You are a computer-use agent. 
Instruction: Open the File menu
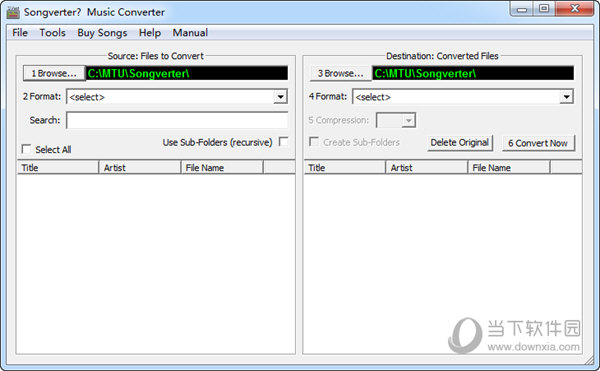(x=20, y=33)
